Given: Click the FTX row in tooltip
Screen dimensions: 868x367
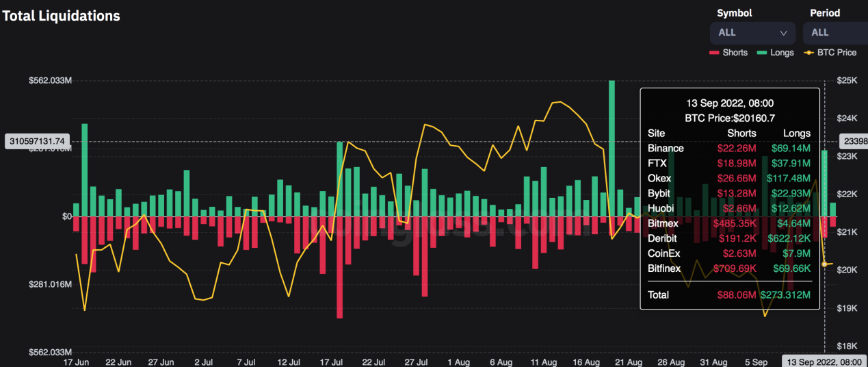Looking at the screenshot, I should (x=729, y=163).
